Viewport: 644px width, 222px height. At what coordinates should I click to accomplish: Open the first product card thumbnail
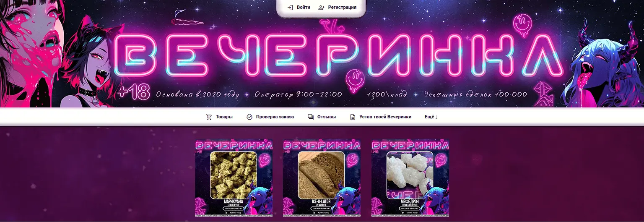[234, 178]
